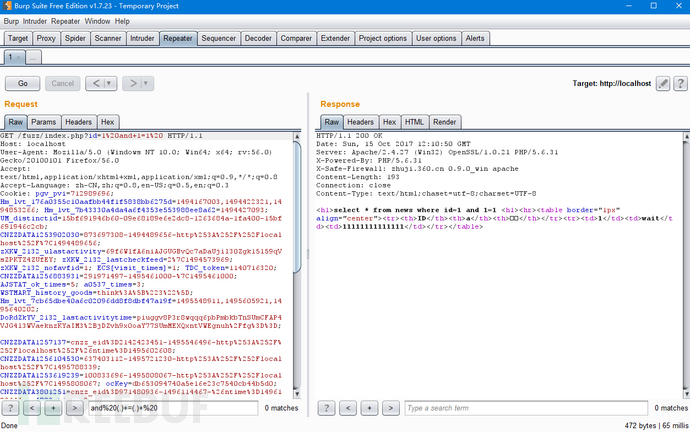This screenshot has height=432, width=690.
Task: Edit target with the pencil icon
Action: [663, 83]
